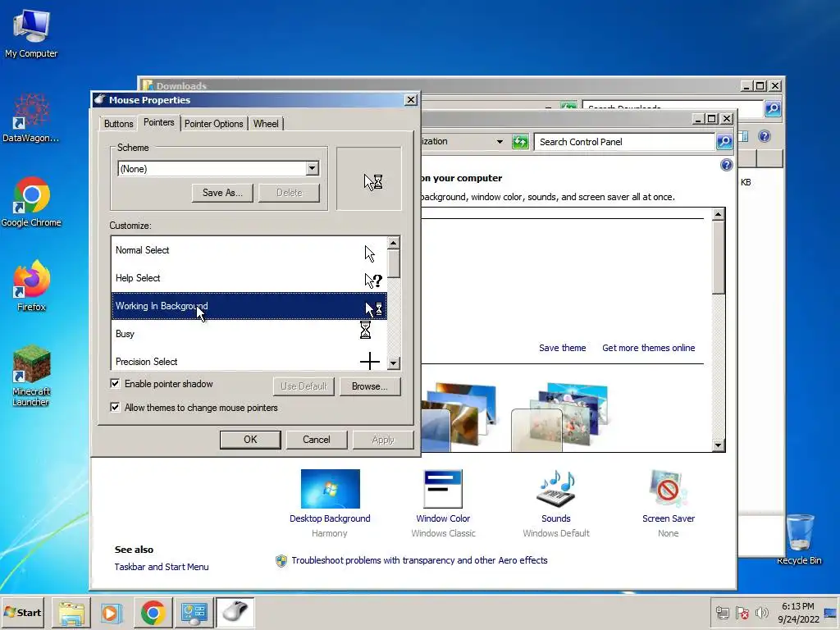Open Screen Saver settings icon
The height and width of the screenshot is (630, 840).
tap(668, 489)
